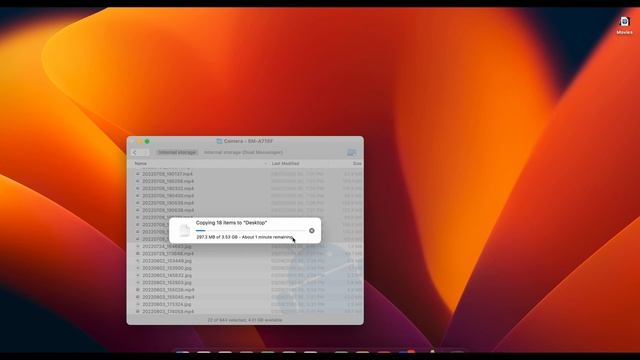The height and width of the screenshot is (360, 640).
Task: Open the Movies item on the desktop
Action: [x=624, y=25]
